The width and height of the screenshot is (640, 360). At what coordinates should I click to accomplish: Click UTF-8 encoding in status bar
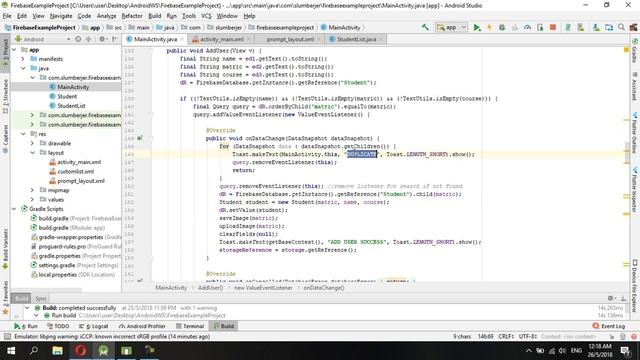527,337
